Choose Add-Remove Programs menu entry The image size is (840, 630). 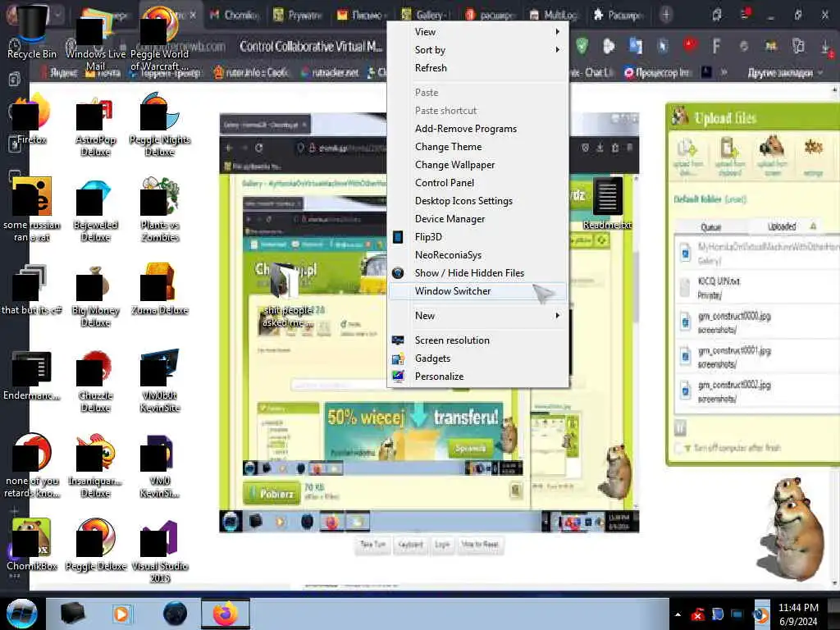click(477, 129)
